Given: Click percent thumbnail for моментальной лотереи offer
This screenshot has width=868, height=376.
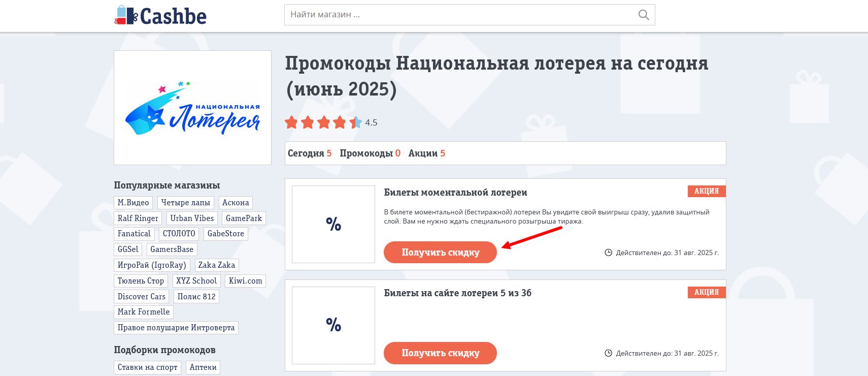Looking at the screenshot, I should pos(333,224).
